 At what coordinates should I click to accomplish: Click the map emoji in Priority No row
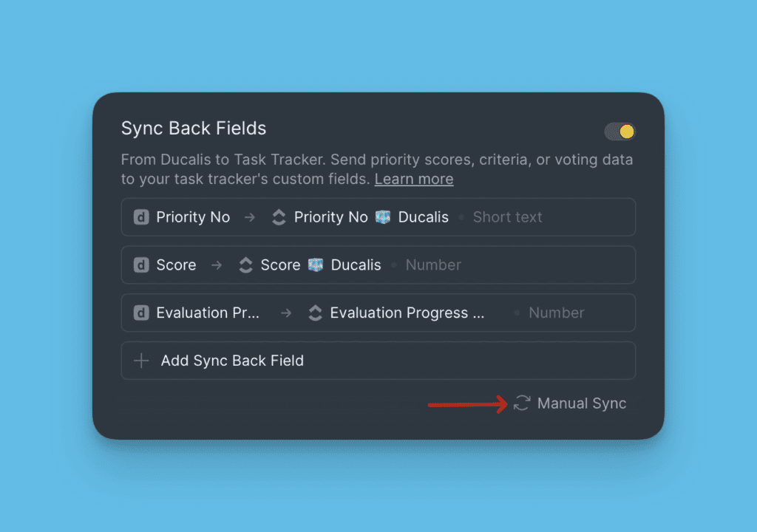click(x=382, y=217)
